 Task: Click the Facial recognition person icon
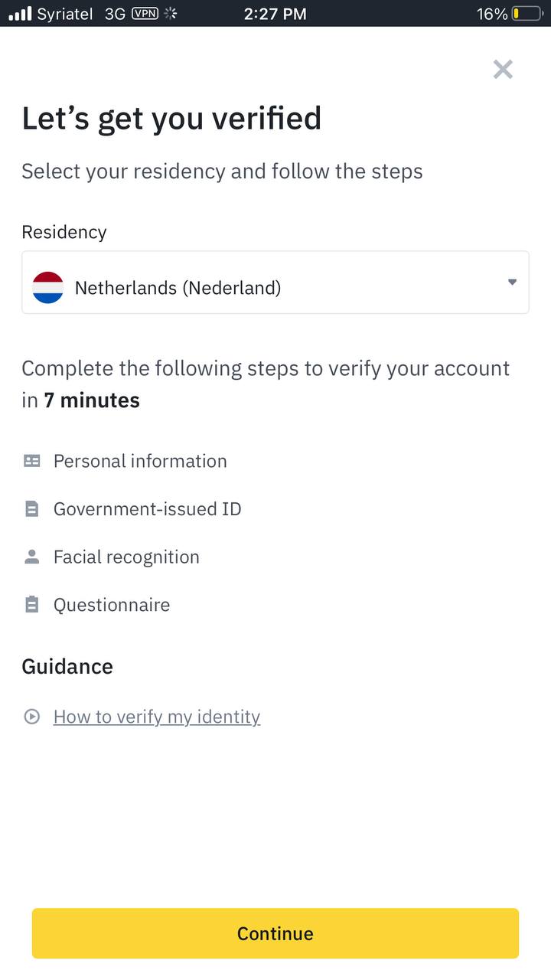coord(31,557)
